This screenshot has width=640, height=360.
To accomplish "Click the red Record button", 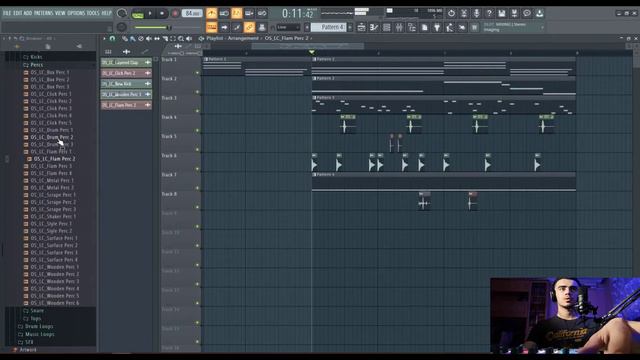I will click(x=175, y=13).
